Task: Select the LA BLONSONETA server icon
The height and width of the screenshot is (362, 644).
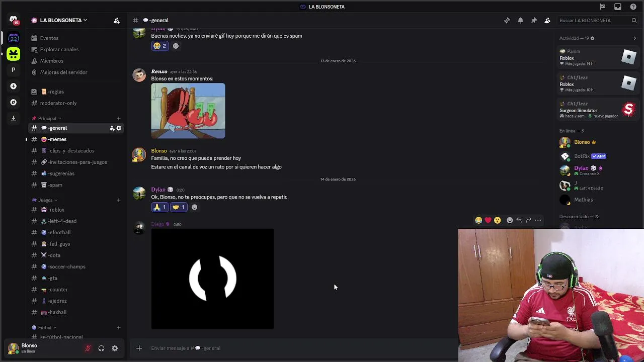Action: pos(14,38)
